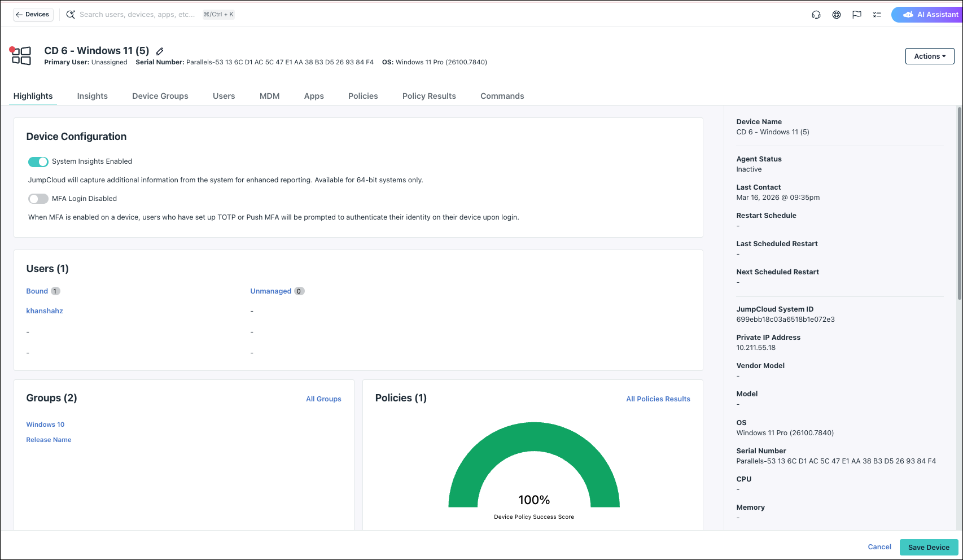Open the Device Groups tab
This screenshot has height=560, width=963.
point(160,96)
